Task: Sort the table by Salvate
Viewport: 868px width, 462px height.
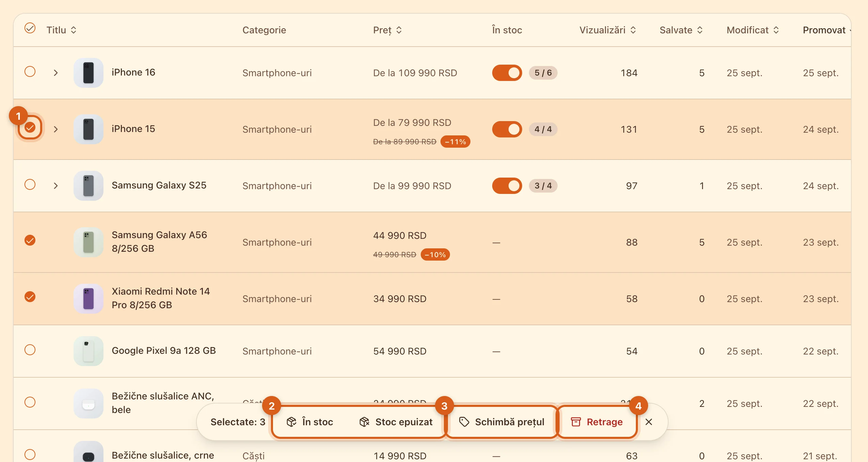Action: click(681, 30)
